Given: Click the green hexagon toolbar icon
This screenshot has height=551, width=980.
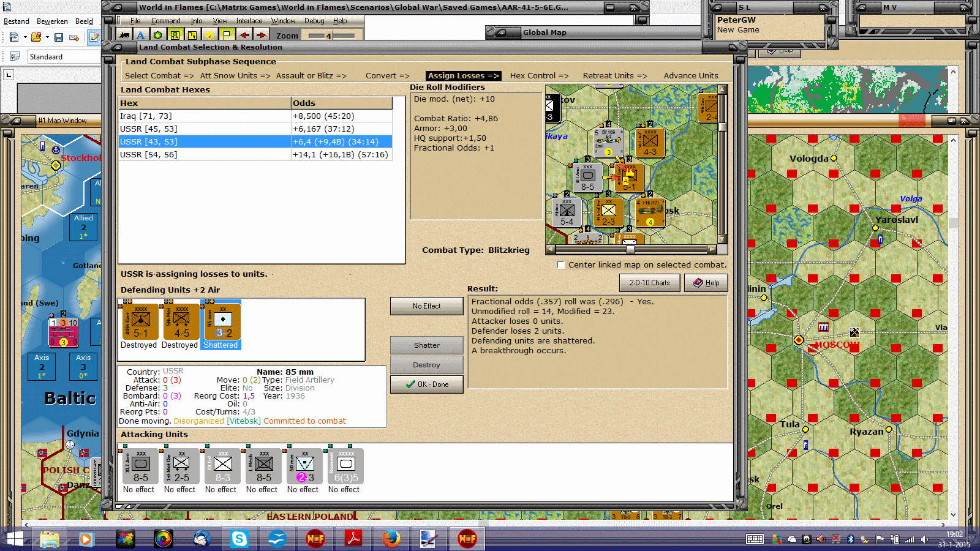Looking at the screenshot, I should (x=158, y=36).
